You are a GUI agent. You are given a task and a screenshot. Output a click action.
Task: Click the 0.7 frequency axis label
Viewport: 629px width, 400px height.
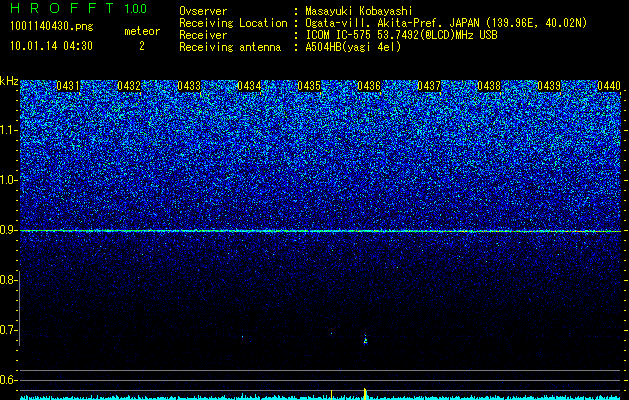tap(9, 330)
